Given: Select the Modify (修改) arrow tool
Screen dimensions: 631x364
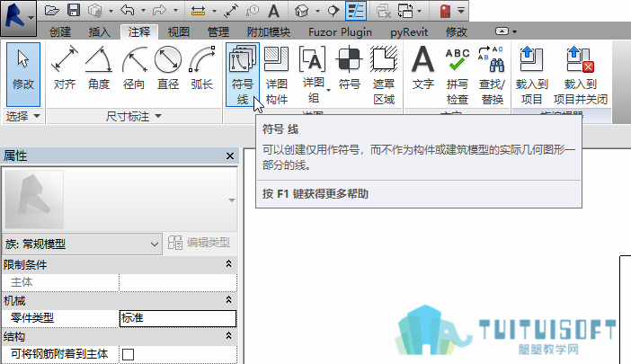Looking at the screenshot, I should pyautogui.click(x=23, y=75).
